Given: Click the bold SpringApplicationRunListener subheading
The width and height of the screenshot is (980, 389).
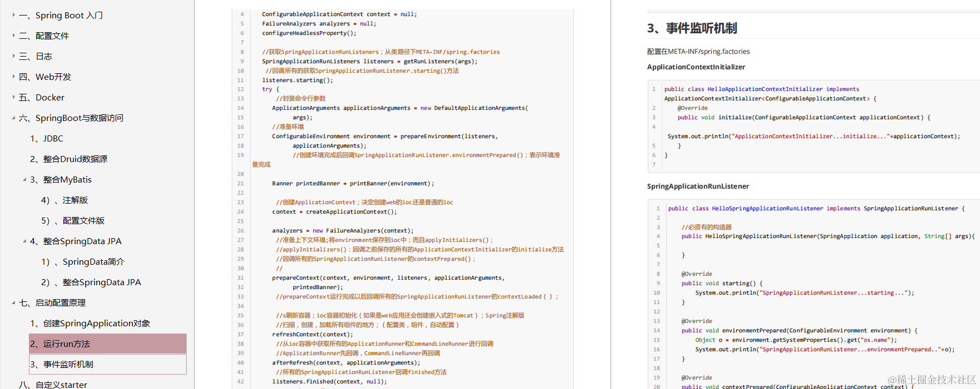Looking at the screenshot, I should [698, 186].
